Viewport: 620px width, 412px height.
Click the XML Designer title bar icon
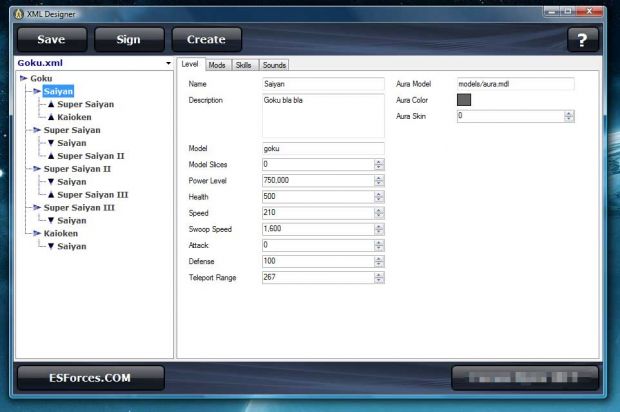pos(19,14)
